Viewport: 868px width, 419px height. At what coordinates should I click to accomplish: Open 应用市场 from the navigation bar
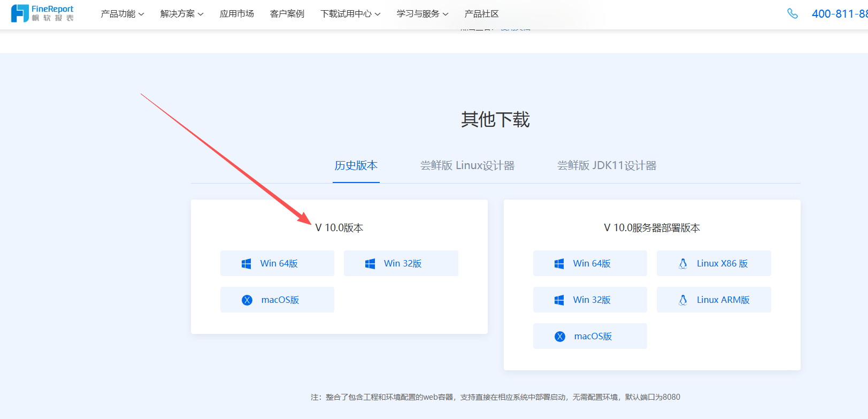coord(236,14)
